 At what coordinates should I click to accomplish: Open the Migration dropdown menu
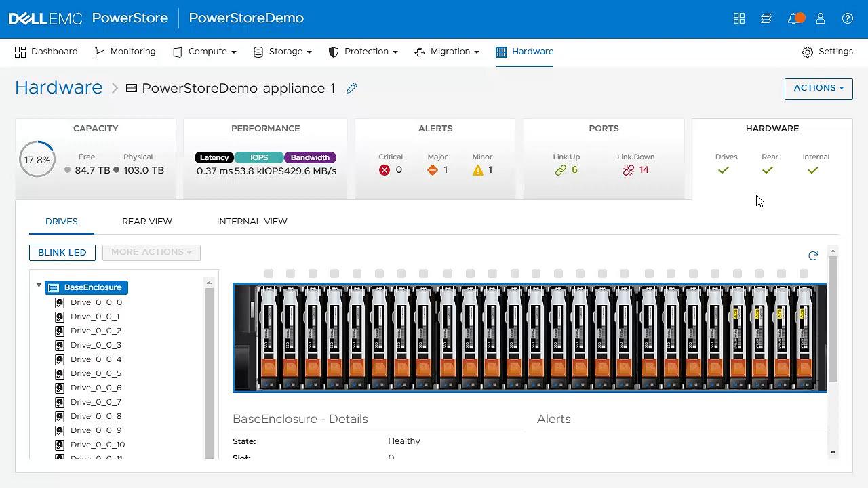pyautogui.click(x=446, y=52)
